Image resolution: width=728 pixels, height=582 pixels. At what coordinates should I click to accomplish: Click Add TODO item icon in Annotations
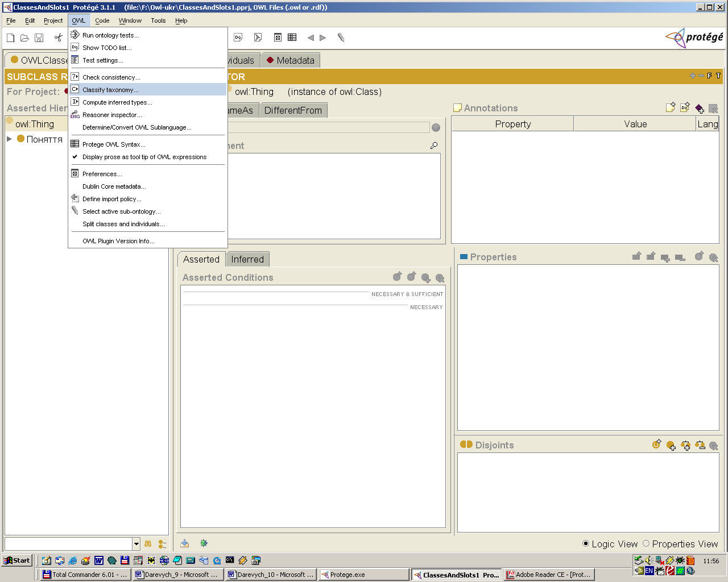click(685, 107)
